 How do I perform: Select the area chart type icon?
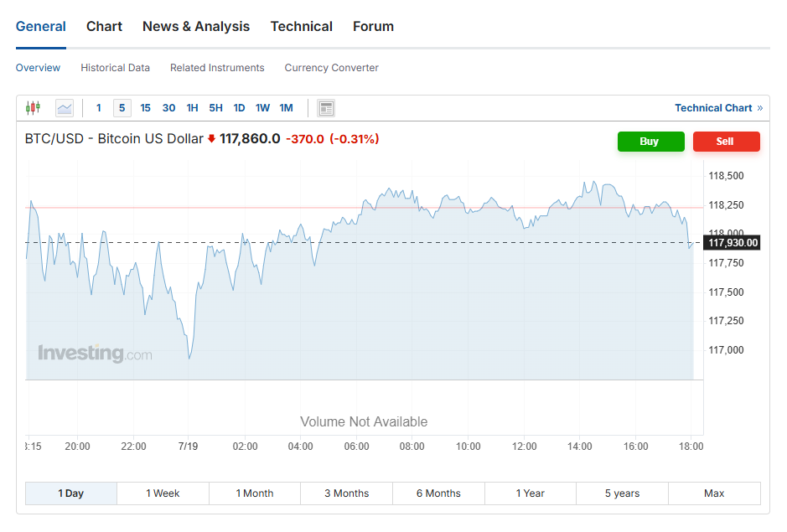(65, 108)
